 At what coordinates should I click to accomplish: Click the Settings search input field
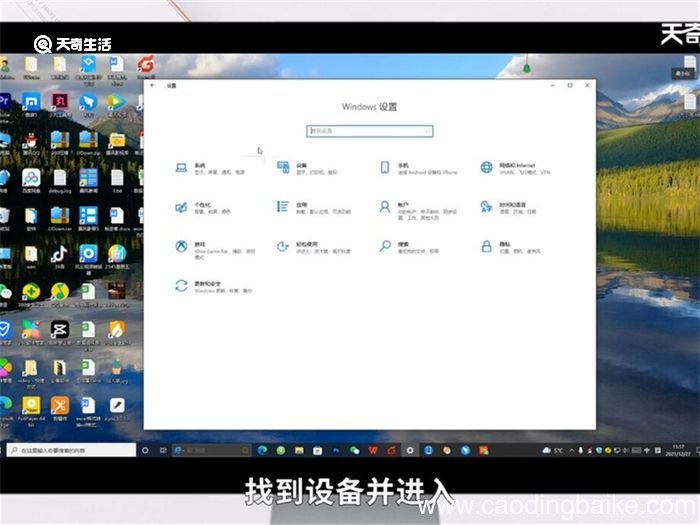370,131
